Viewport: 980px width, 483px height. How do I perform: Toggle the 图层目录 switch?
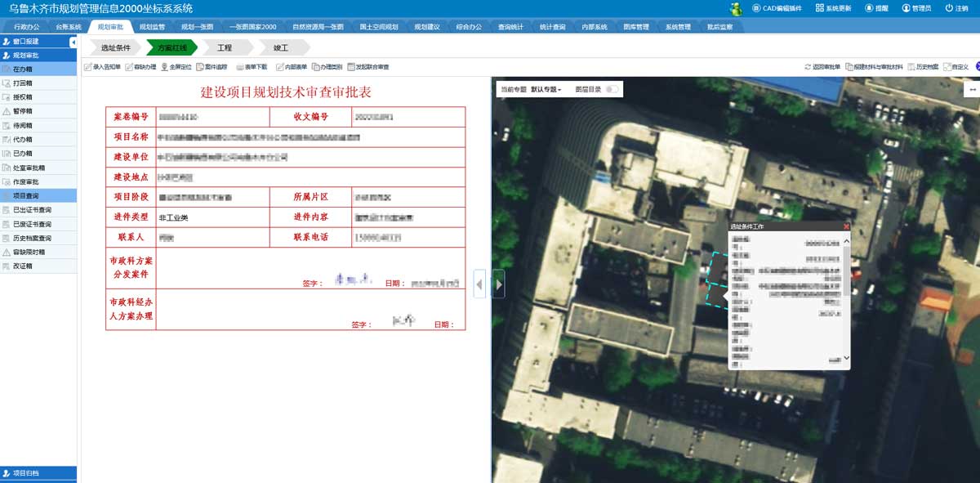(x=611, y=88)
